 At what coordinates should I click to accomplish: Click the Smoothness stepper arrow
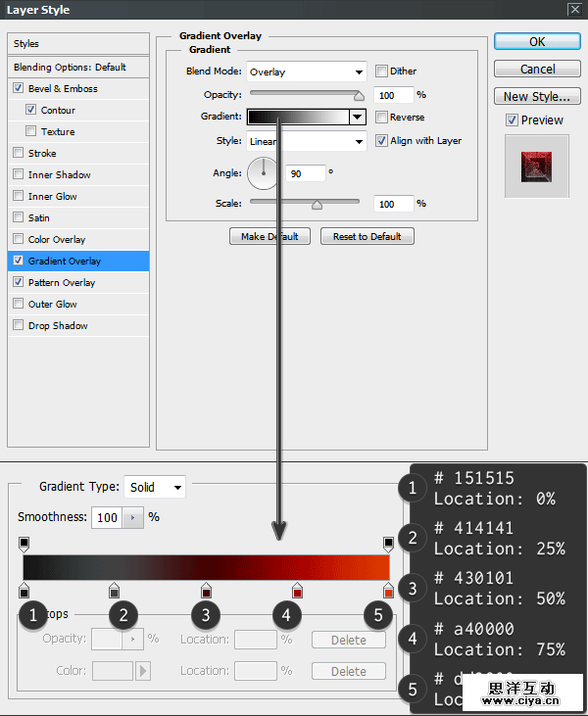tap(133, 517)
